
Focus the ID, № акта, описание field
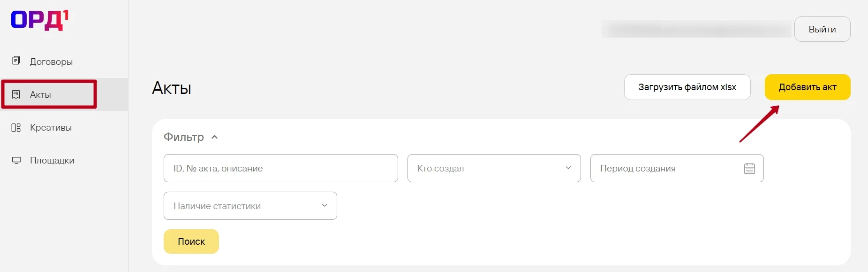click(280, 168)
